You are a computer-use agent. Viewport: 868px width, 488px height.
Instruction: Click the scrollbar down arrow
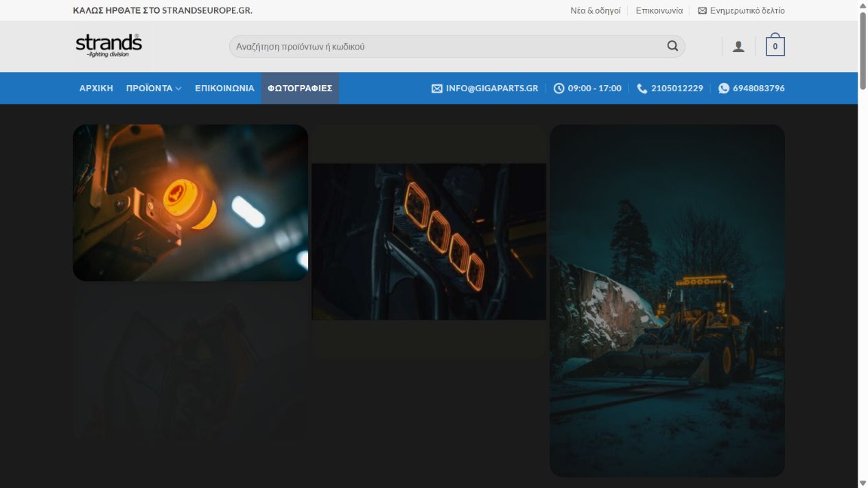[863, 483]
